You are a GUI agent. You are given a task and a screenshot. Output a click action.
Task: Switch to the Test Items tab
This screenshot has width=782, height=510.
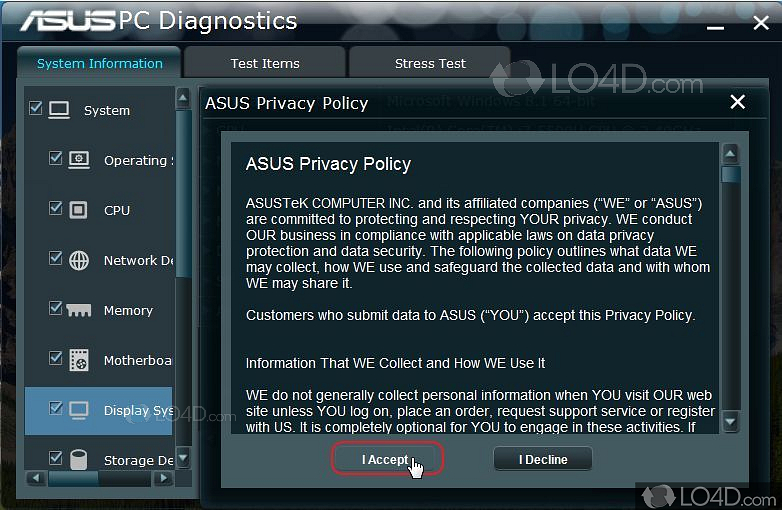(265, 63)
